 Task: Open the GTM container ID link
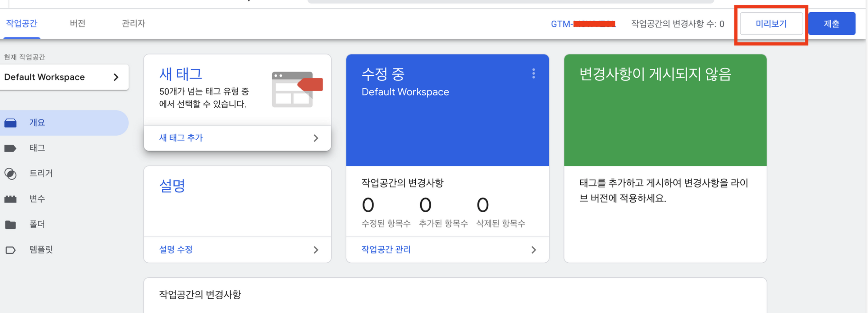tap(583, 24)
